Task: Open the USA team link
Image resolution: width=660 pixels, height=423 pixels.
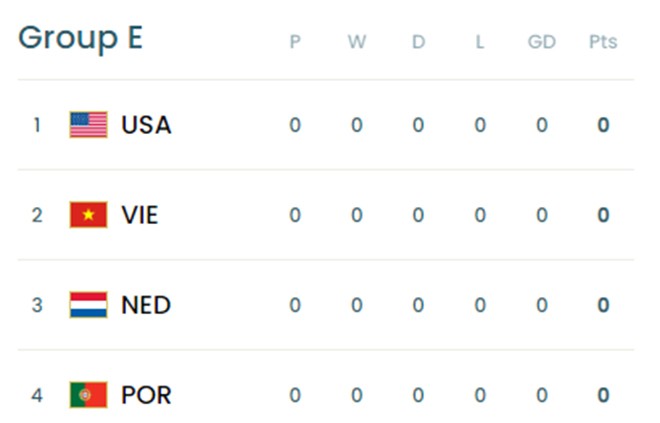Action: coord(146,125)
